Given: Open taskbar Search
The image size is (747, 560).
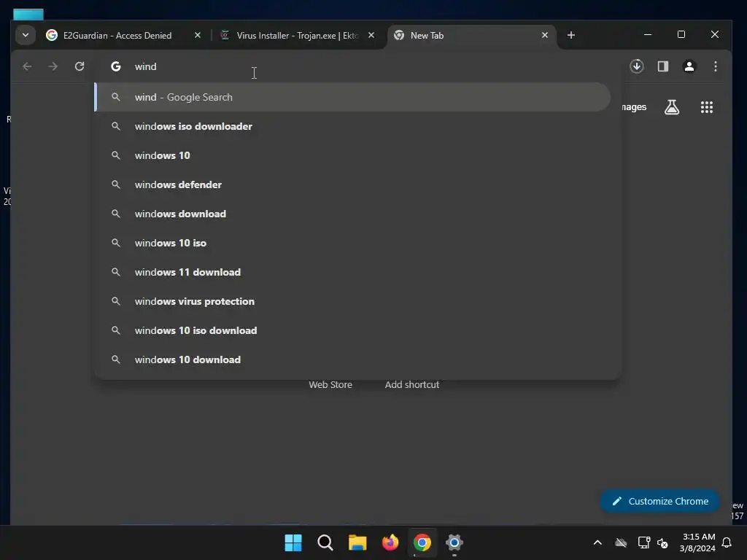Looking at the screenshot, I should pyautogui.click(x=325, y=542).
